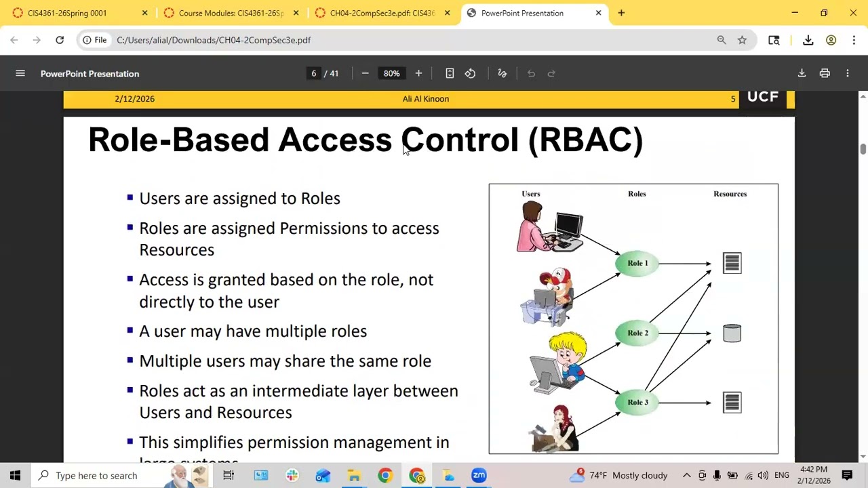
Task: Click the taskbar search box
Action: (123, 475)
